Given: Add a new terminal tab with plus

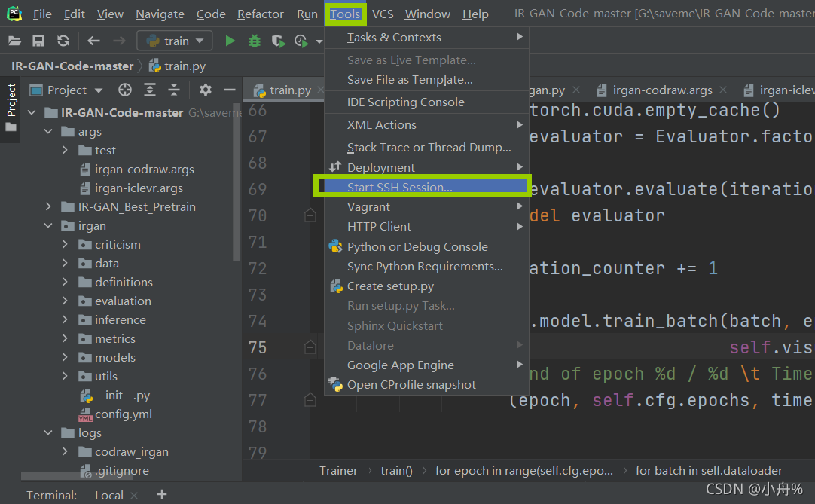Looking at the screenshot, I should click(162, 495).
